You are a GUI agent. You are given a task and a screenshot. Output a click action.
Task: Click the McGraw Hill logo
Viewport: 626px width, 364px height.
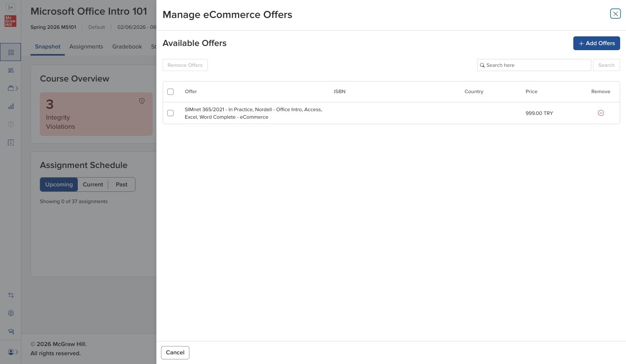click(x=10, y=21)
